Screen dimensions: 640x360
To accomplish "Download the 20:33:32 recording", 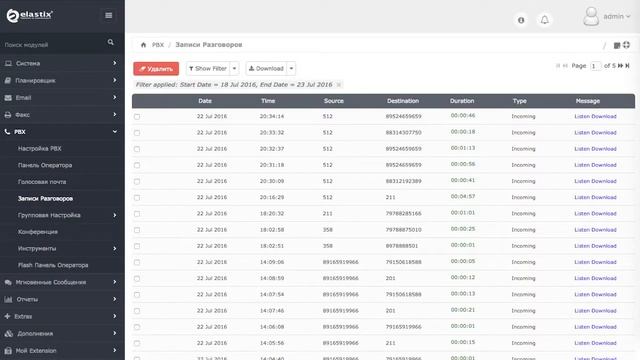I will (604, 133).
